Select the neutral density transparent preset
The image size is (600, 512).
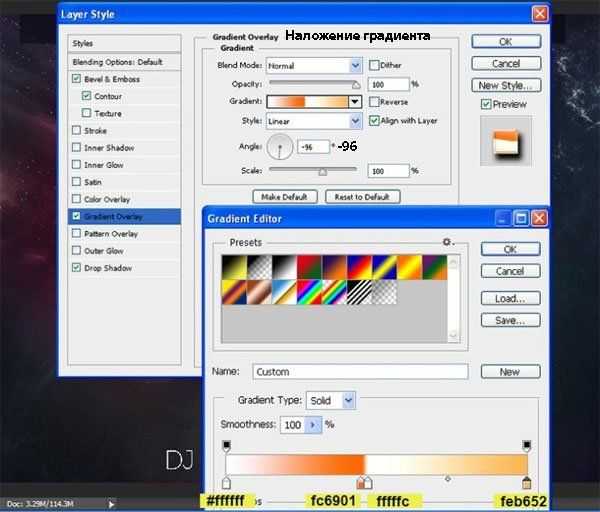[x=384, y=292]
